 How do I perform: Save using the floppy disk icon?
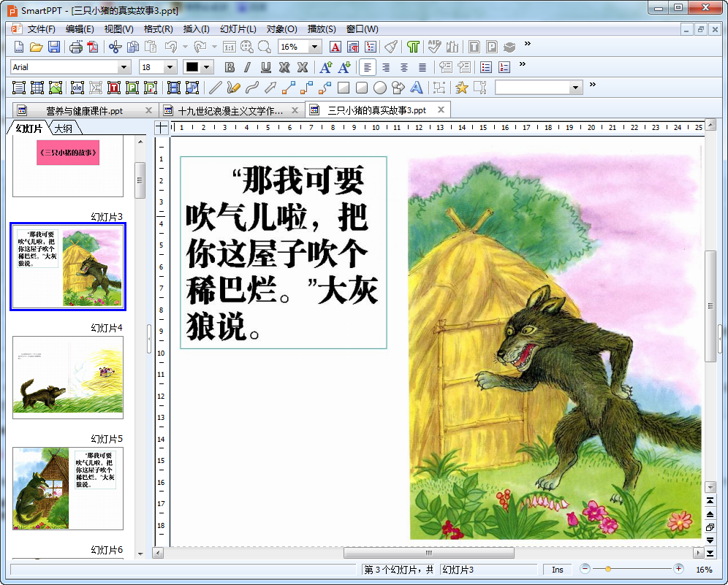pyautogui.click(x=54, y=47)
